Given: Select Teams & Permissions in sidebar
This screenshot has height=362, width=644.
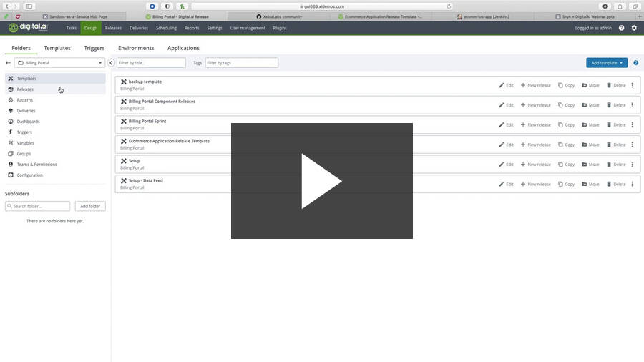Looking at the screenshot, I should point(55,164).
